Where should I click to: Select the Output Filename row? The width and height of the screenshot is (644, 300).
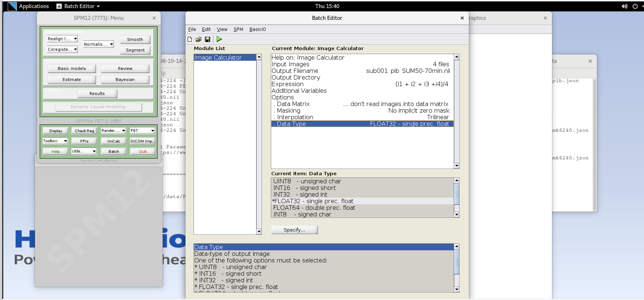[x=362, y=71]
